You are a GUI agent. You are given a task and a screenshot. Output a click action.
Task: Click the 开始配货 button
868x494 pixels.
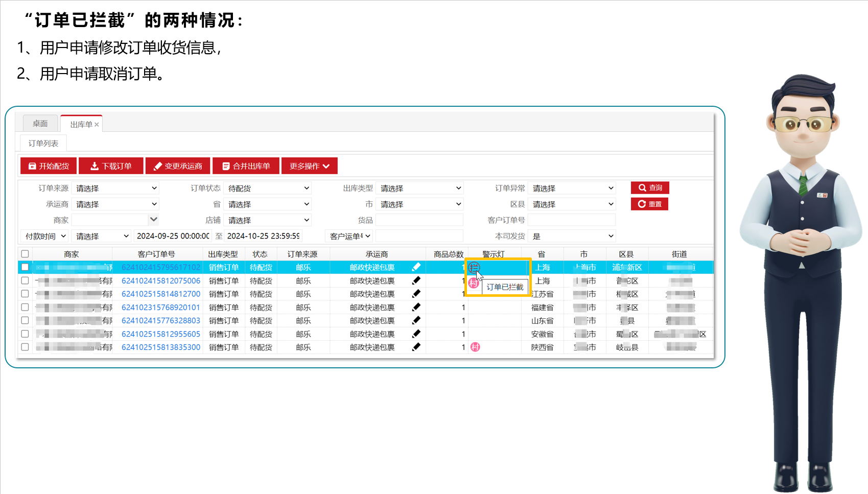coord(49,166)
